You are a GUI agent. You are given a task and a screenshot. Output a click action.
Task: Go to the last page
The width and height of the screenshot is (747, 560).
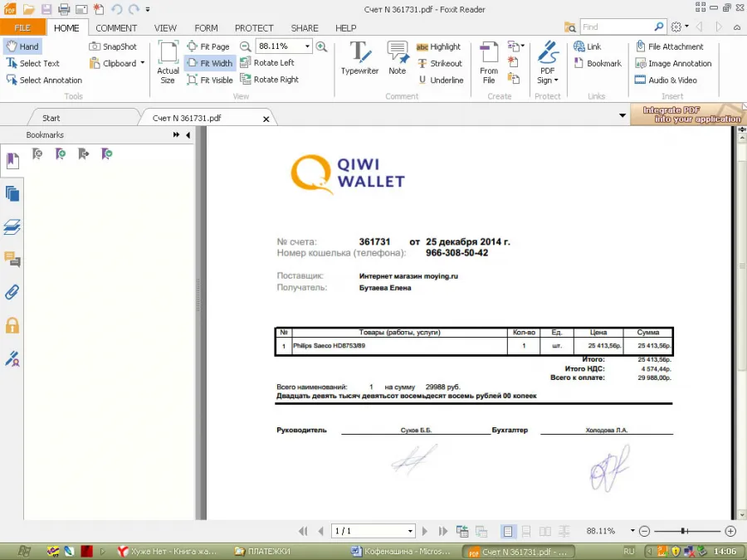pyautogui.click(x=443, y=530)
